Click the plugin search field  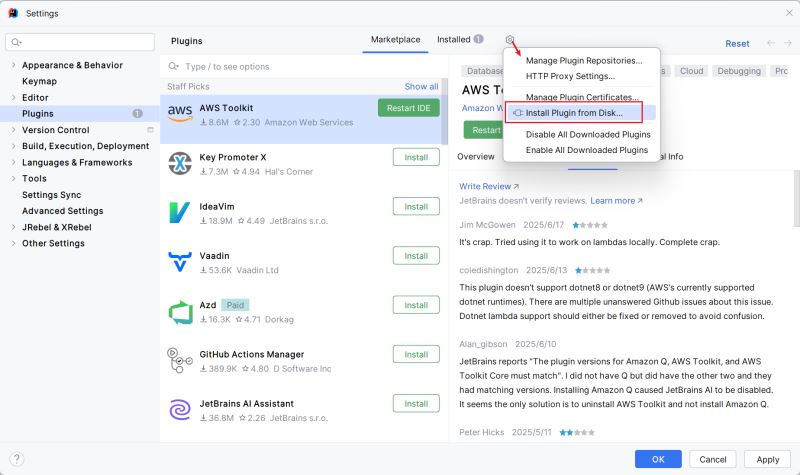(304, 66)
